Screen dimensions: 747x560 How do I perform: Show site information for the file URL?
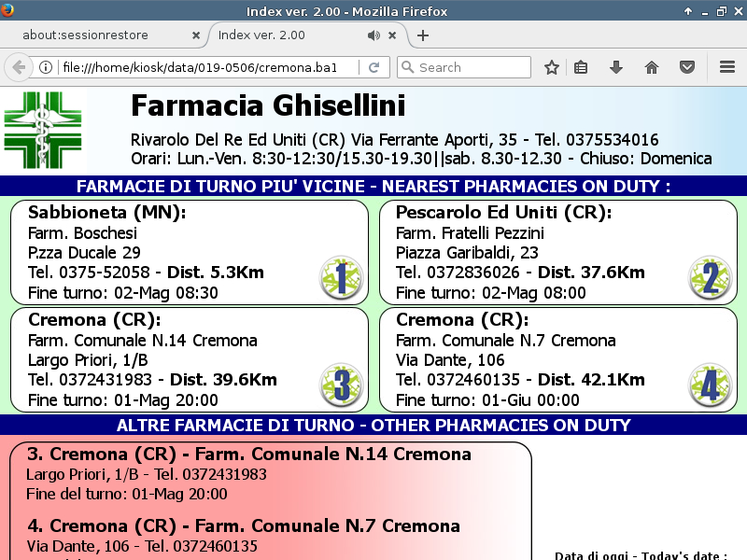46,67
